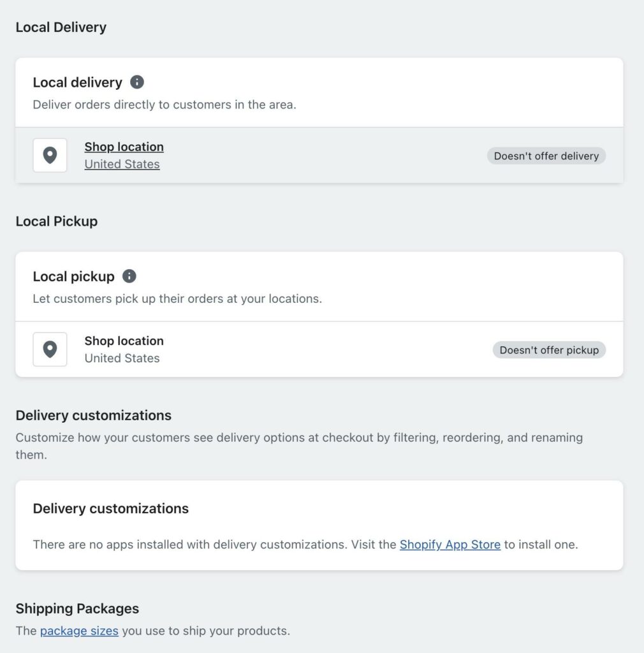Click Delivery customizations title inside the card
Screen dimensions: 644x653
(110, 508)
